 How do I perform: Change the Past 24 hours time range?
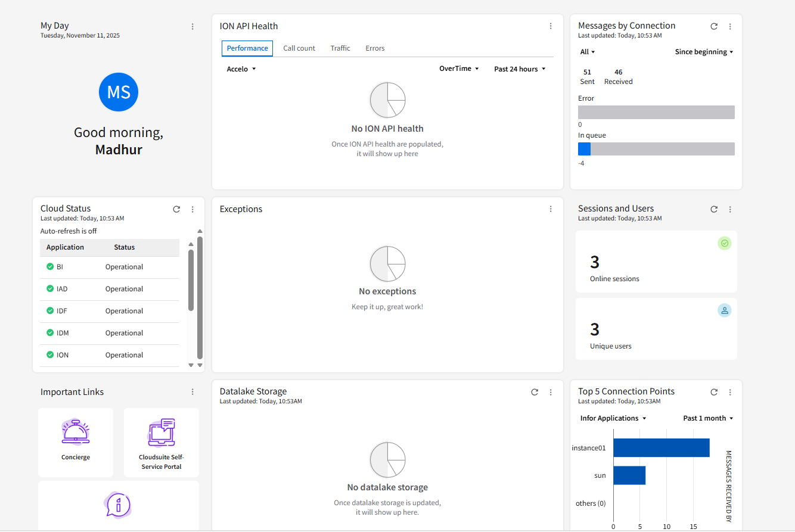tap(518, 69)
